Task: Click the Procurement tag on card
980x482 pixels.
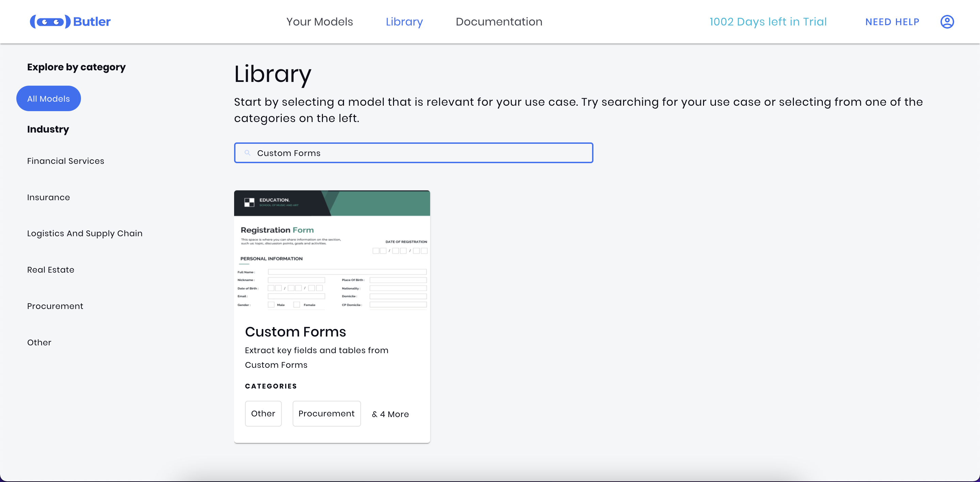Action: 326,414
